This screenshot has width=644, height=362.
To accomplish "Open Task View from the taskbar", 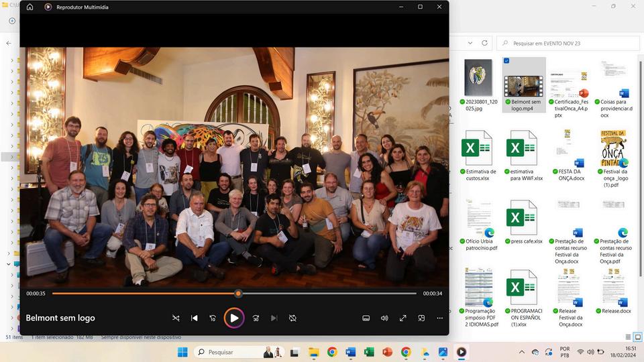I will pos(294,352).
